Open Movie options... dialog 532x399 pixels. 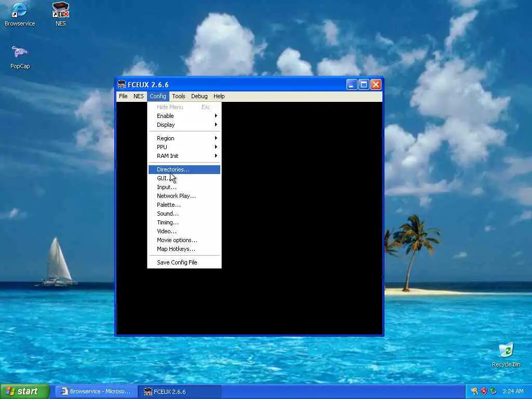184,240
